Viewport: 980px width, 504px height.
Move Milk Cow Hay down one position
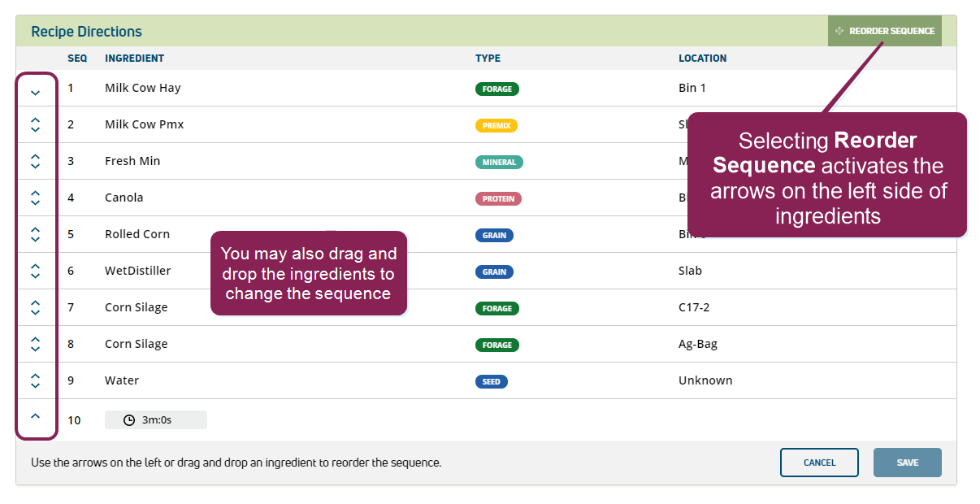(35, 93)
